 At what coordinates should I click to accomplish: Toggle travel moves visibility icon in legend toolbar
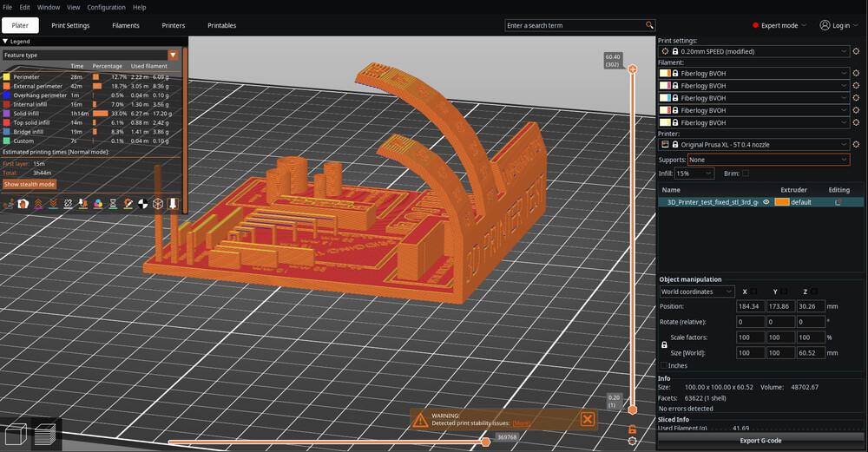9,204
